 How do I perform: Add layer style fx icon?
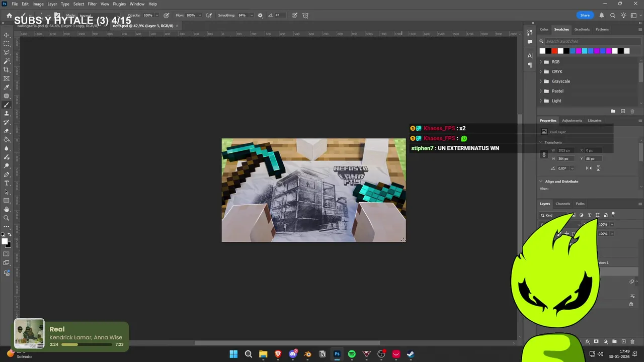coord(588,342)
